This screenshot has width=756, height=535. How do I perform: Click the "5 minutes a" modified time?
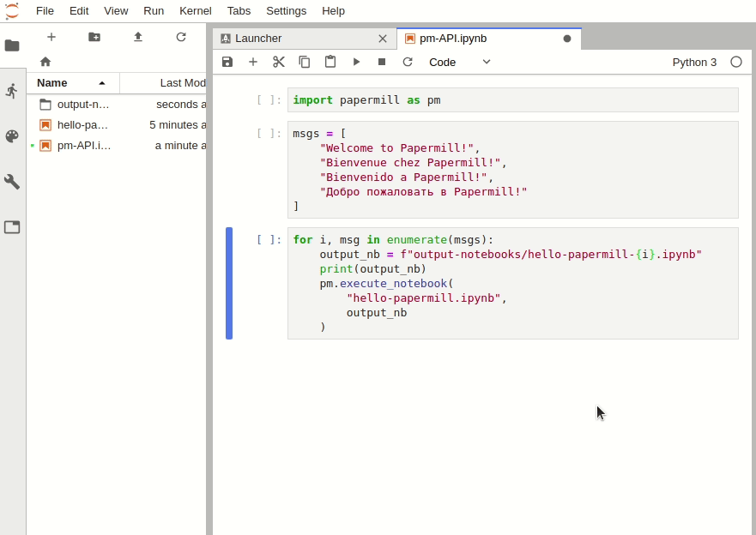point(178,125)
